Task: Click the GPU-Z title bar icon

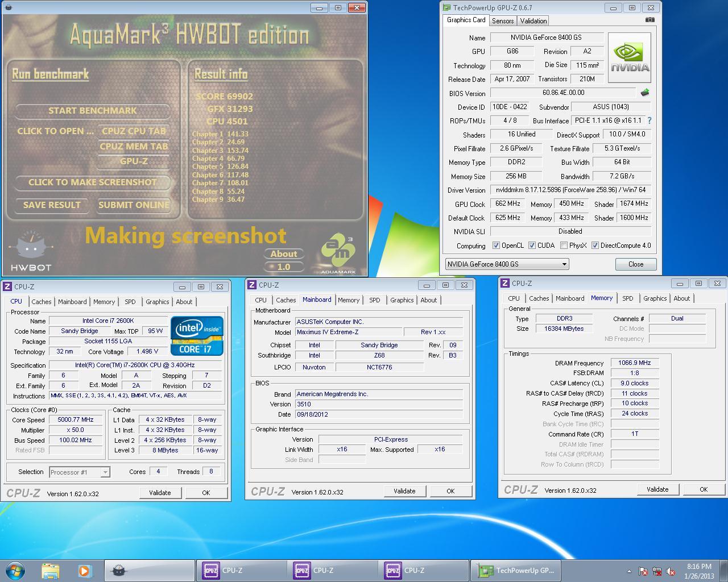Action: click(x=447, y=8)
